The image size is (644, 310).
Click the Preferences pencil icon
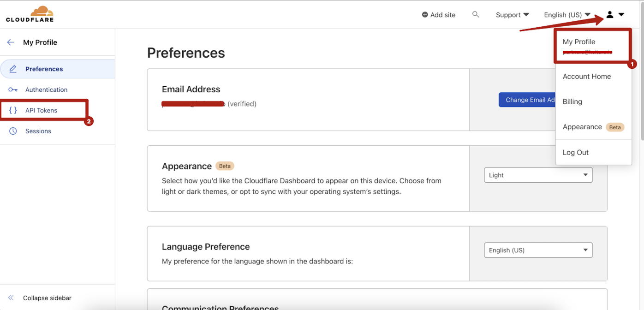(13, 69)
